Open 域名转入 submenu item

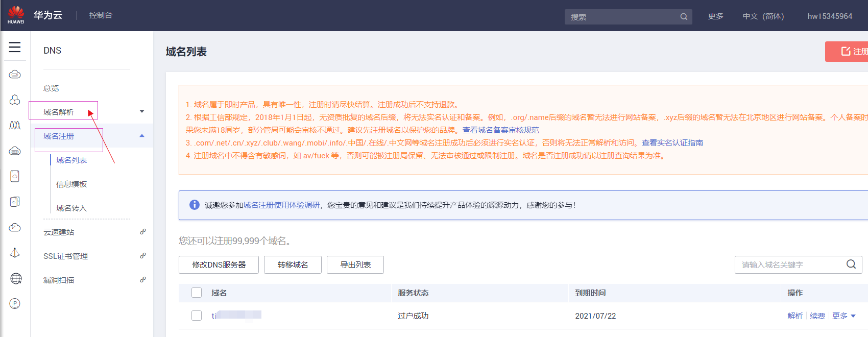click(x=71, y=208)
